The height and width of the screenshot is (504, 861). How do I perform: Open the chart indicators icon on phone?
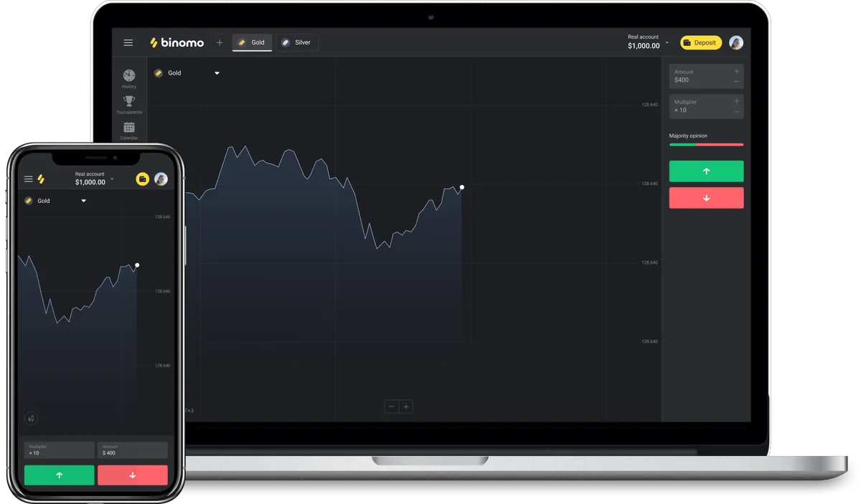[x=31, y=418]
